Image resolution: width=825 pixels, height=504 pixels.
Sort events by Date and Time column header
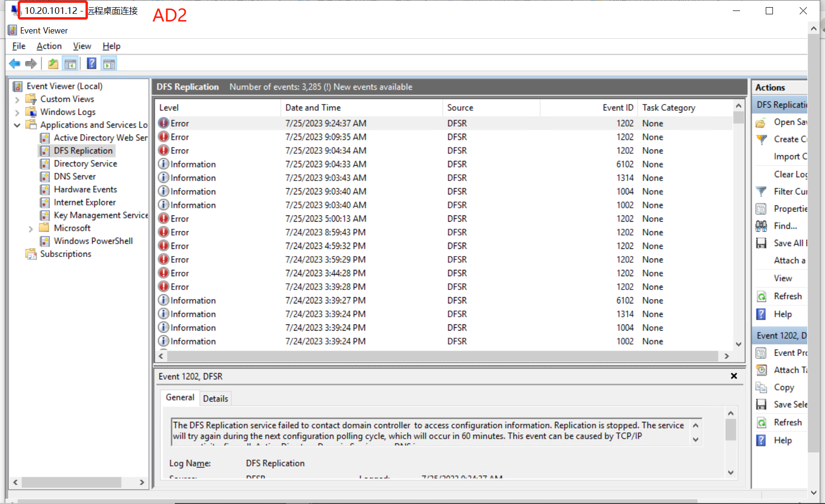(362, 108)
